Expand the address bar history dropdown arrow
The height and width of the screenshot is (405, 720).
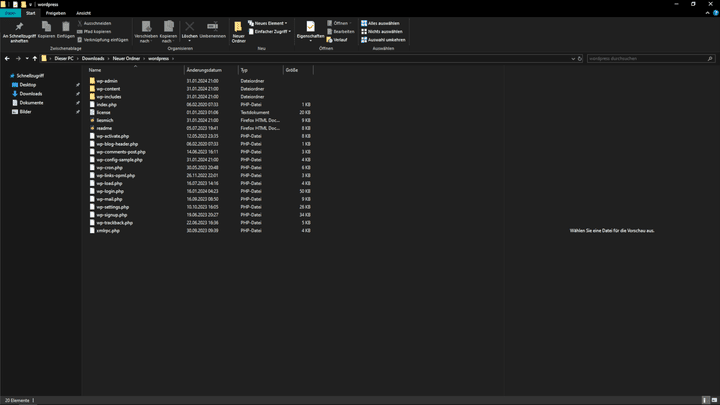click(x=573, y=59)
